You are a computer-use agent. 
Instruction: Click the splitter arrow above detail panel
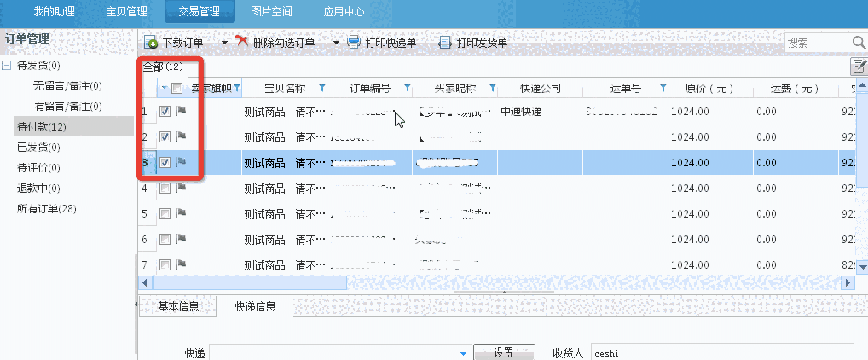coord(504,292)
